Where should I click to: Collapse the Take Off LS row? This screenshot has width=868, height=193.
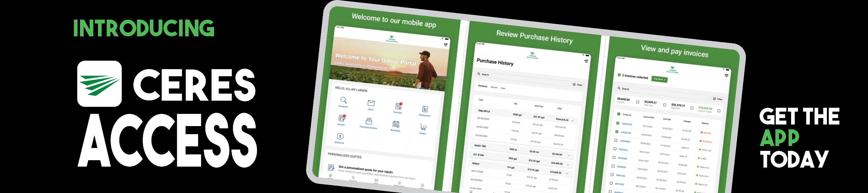[x=573, y=121]
